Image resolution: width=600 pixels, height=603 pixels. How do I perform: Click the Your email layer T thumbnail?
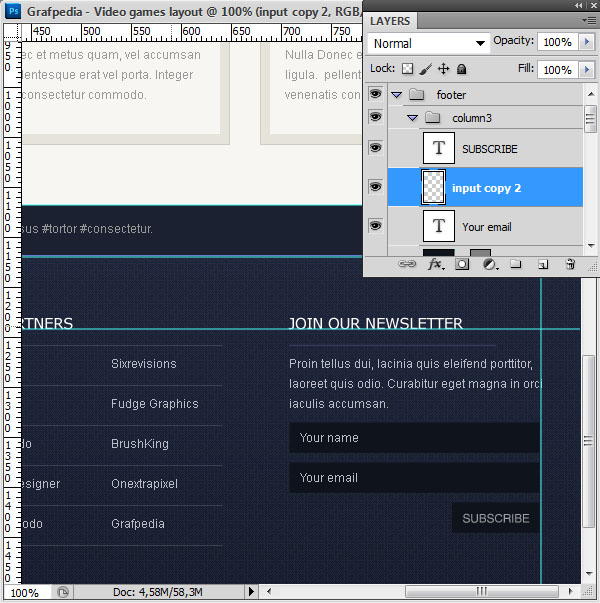439,226
